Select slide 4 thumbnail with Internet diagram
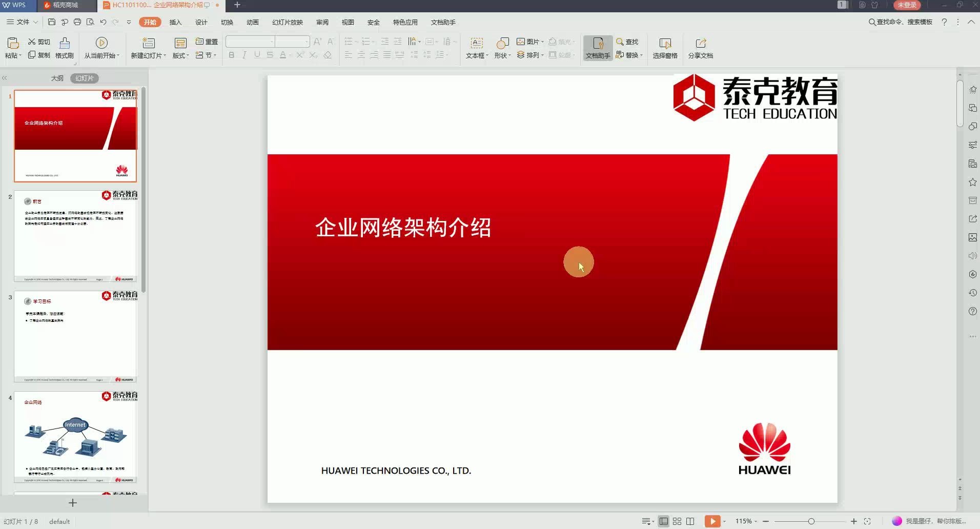The image size is (980, 529). (x=75, y=437)
